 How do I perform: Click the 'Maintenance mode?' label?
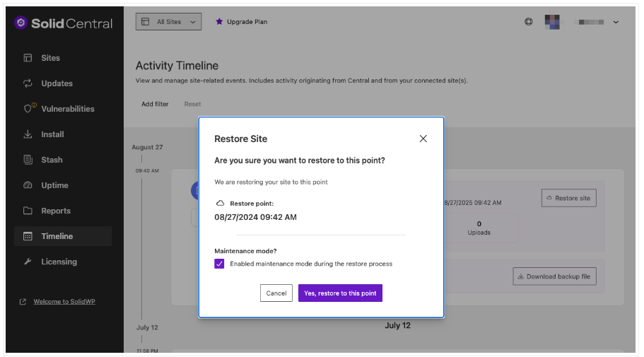click(x=245, y=251)
